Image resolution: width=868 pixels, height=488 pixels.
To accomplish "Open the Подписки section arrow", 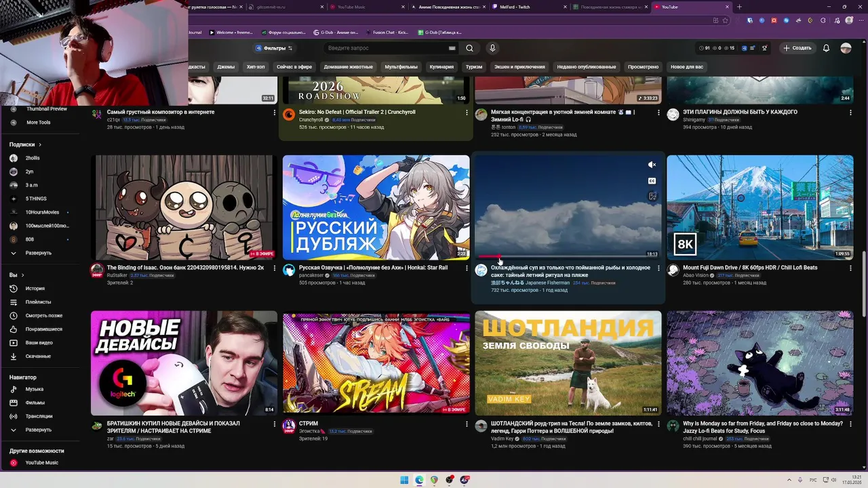I will (x=40, y=144).
